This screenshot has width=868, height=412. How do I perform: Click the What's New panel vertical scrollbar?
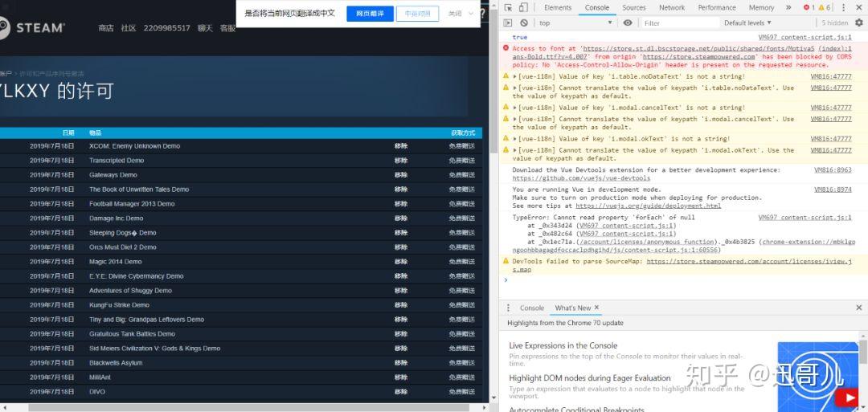[863, 352]
